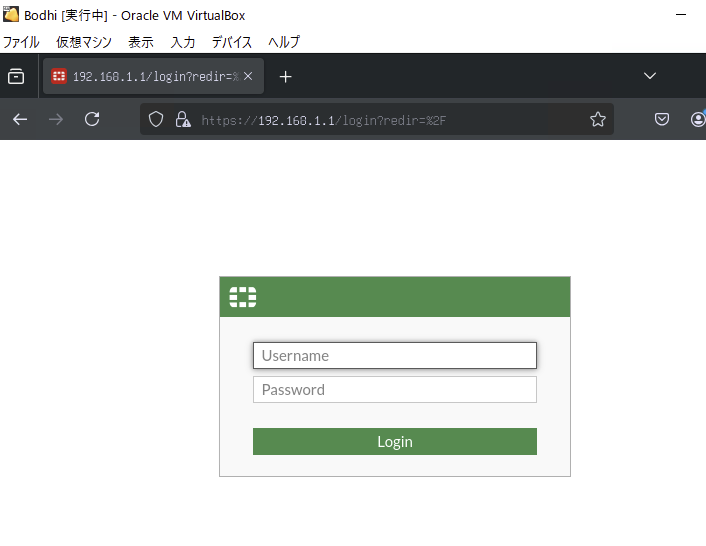Click the insecure connection padlock icon

(183, 119)
